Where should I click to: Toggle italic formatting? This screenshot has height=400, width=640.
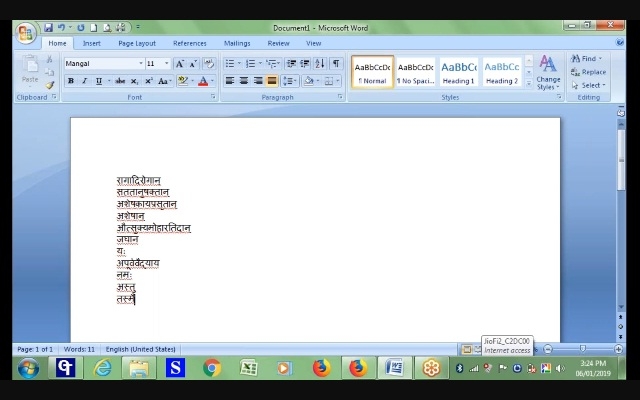(x=84, y=81)
